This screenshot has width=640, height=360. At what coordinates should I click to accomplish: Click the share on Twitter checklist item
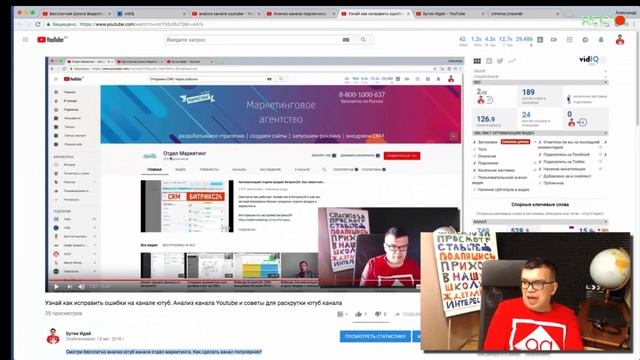564,162
